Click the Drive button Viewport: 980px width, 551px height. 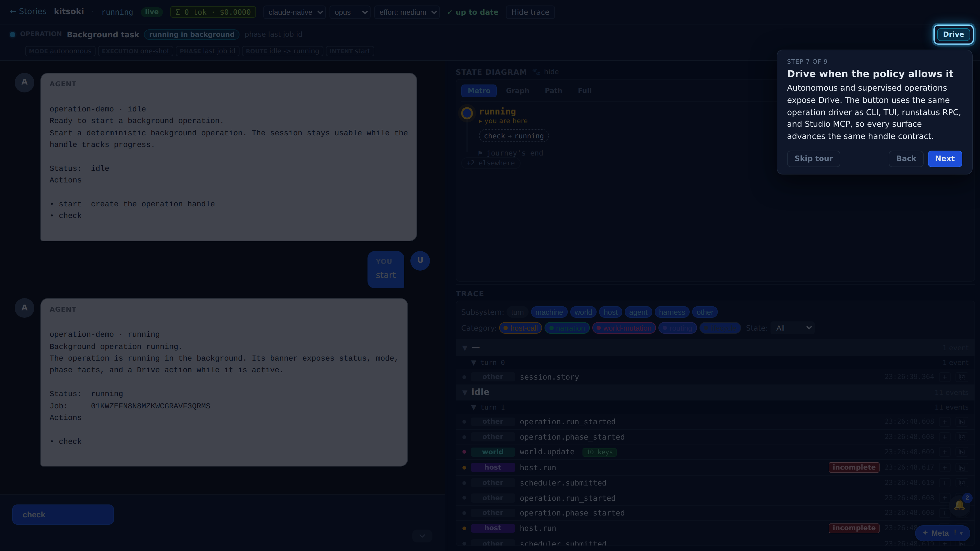click(953, 34)
